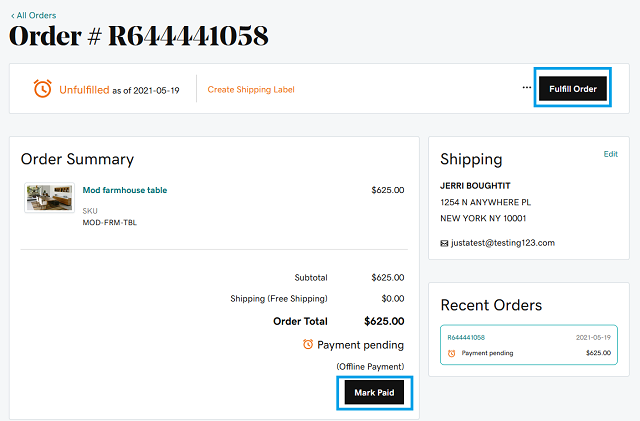Click the MOD-FRM-TBL SKU text
640x421 pixels.
(109, 223)
